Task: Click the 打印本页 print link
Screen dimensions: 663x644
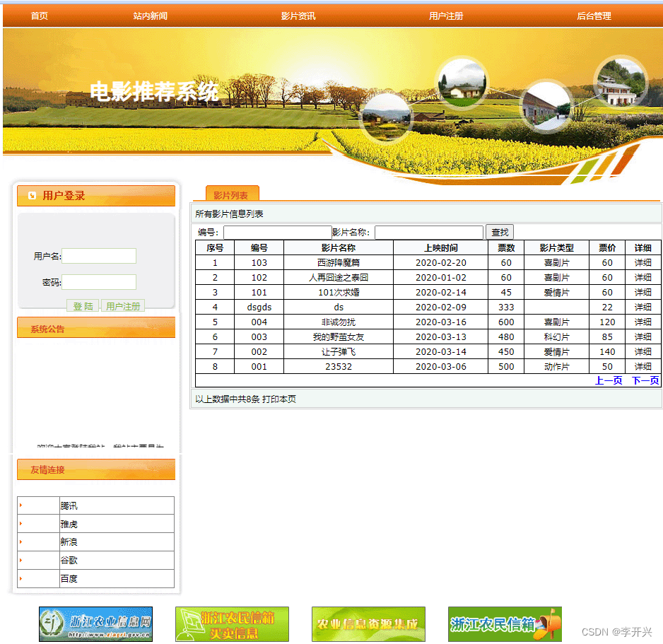Action: point(279,399)
